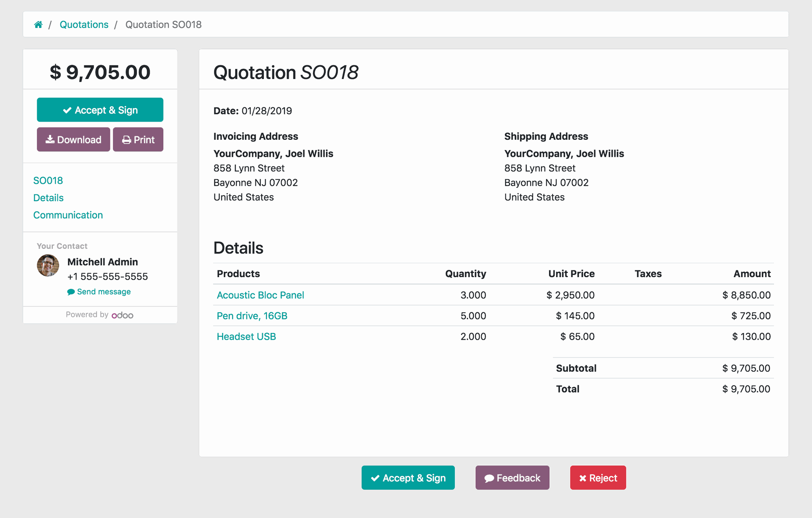Click the Details navigation link
Screen dimensions: 812x518
click(x=49, y=197)
